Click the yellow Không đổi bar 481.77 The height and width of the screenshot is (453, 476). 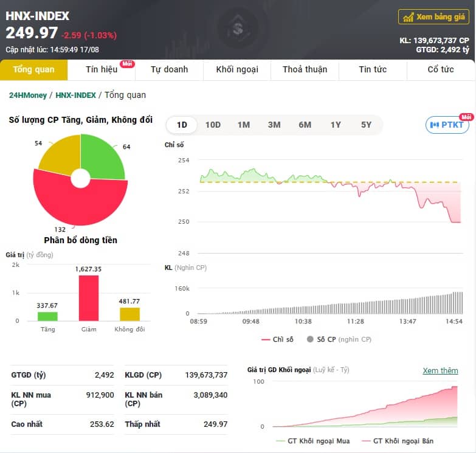[x=130, y=314]
